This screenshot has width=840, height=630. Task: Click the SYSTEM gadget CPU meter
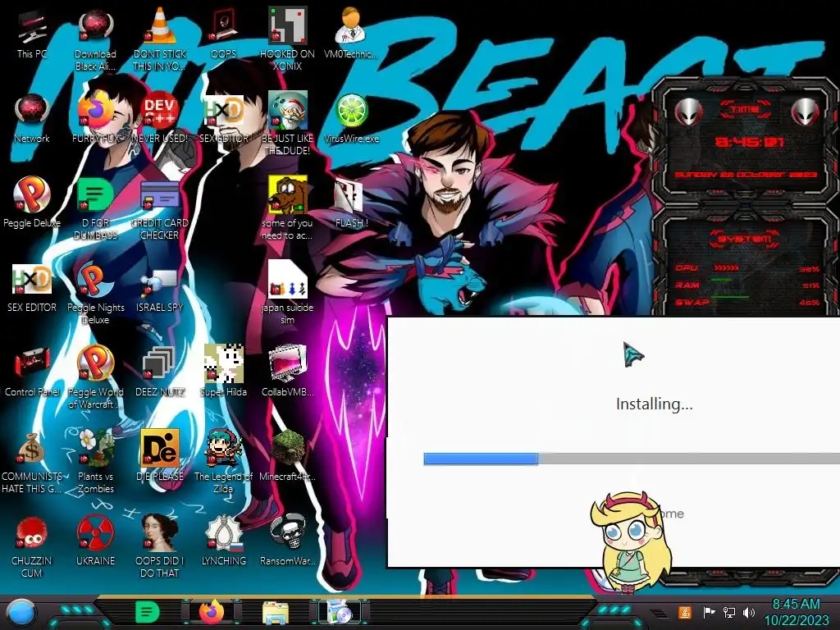click(x=746, y=268)
